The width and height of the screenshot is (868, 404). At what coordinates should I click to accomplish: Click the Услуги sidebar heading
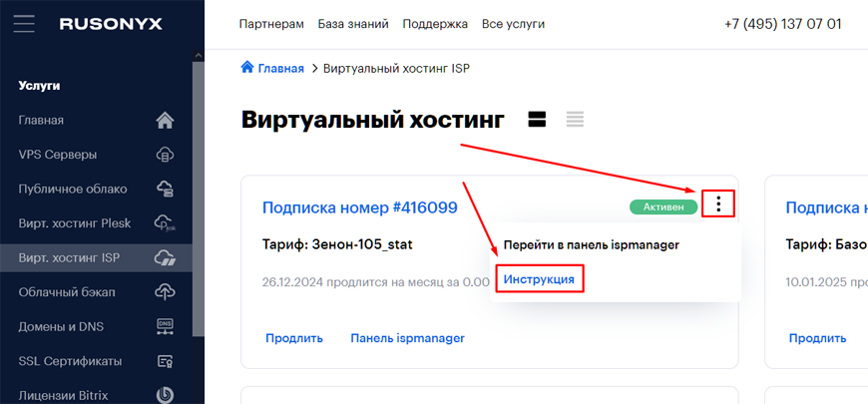point(39,86)
